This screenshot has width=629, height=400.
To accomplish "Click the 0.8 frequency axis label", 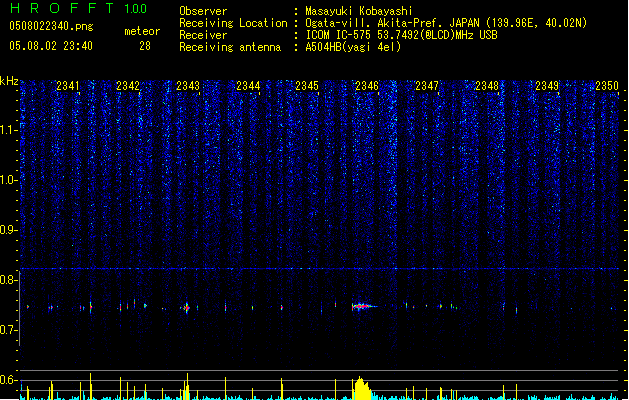I will point(8,280).
